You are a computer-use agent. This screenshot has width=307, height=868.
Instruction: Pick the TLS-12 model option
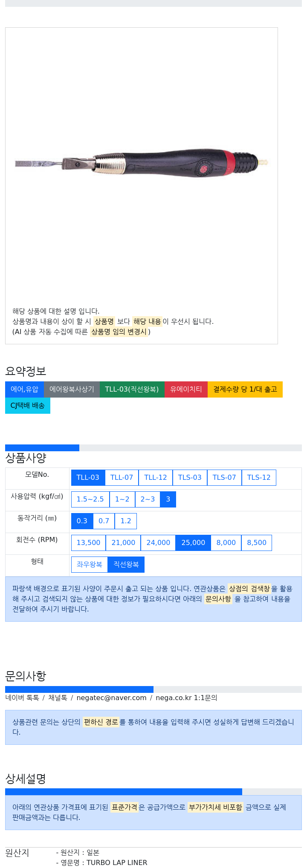click(259, 477)
